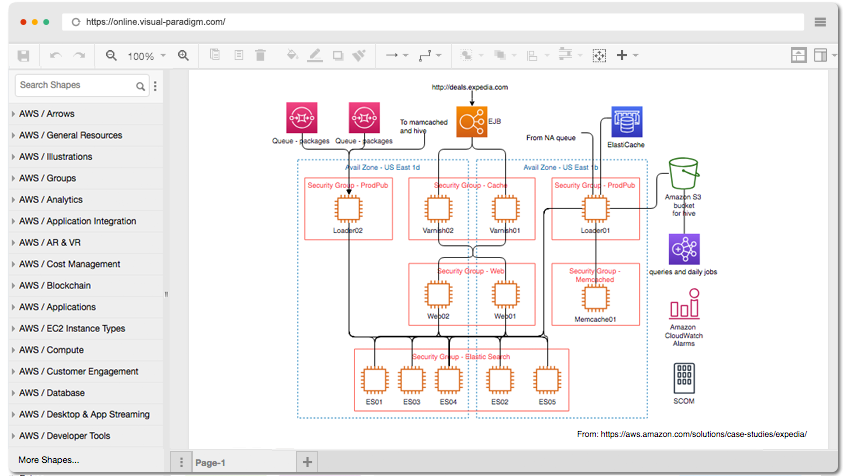Click the Format Painter brush icon

coord(359,55)
